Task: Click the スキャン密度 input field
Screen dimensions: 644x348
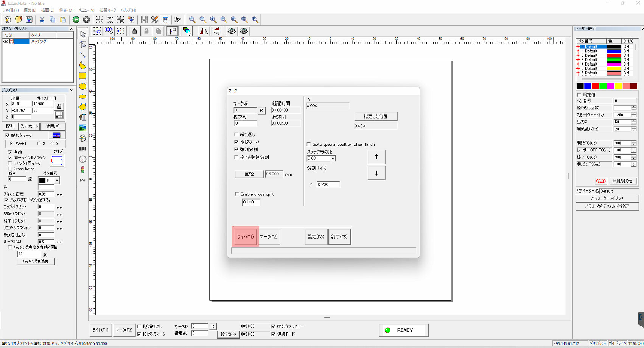Action: point(46,194)
